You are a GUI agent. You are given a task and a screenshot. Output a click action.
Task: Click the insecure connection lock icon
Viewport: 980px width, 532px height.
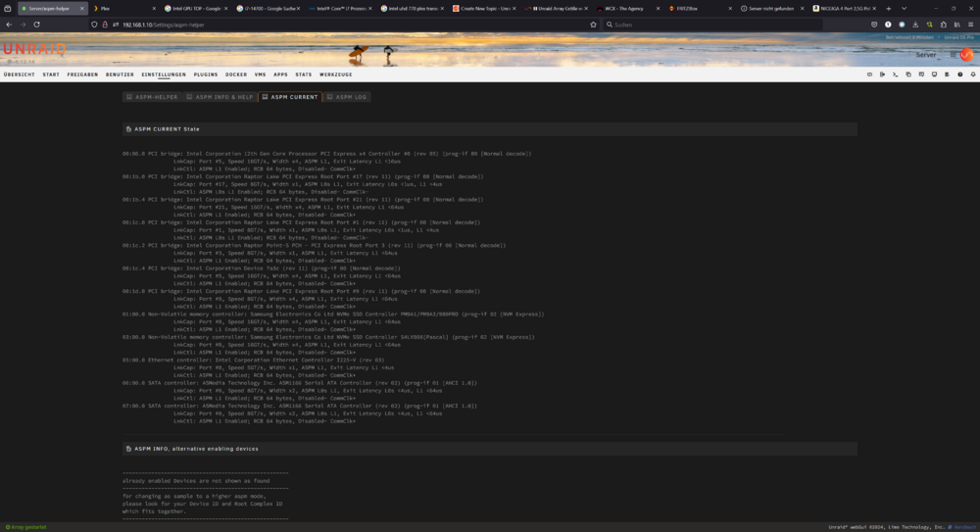click(105, 24)
